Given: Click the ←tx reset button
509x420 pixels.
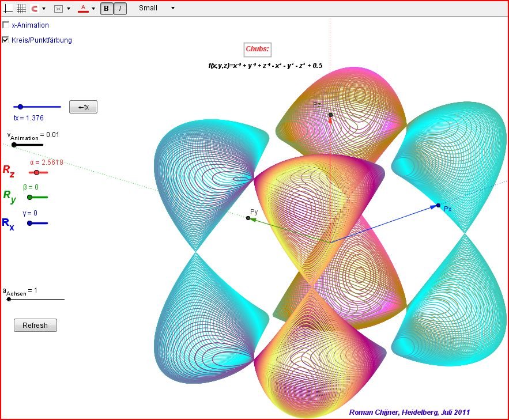Looking at the screenshot, I should click(x=83, y=107).
